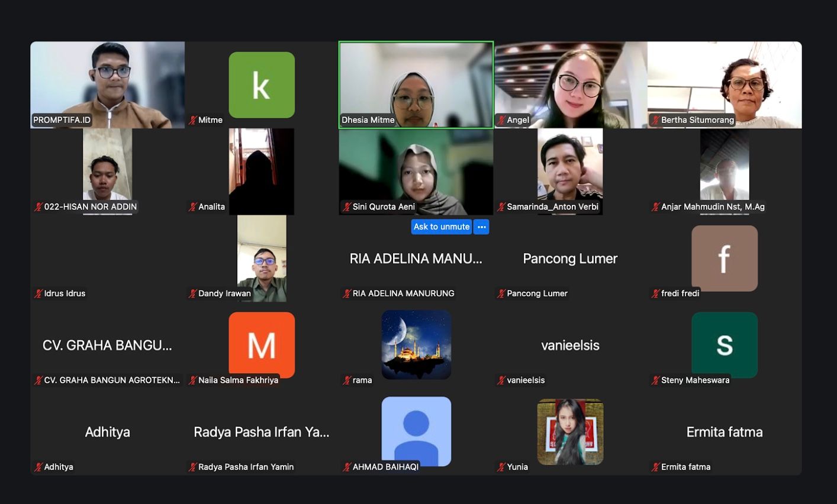The height and width of the screenshot is (504, 837).
Task: Click the muted mic icon beside Angel
Action: click(x=501, y=120)
